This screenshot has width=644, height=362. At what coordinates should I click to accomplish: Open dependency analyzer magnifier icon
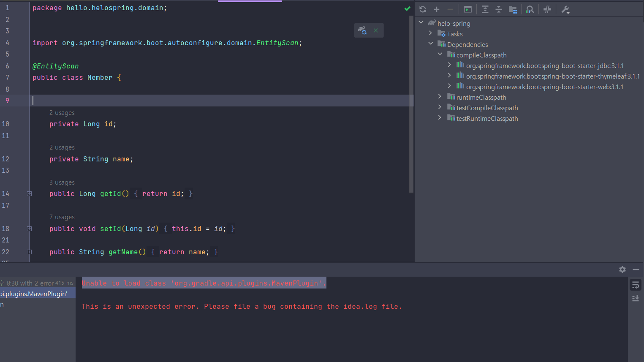tap(530, 9)
